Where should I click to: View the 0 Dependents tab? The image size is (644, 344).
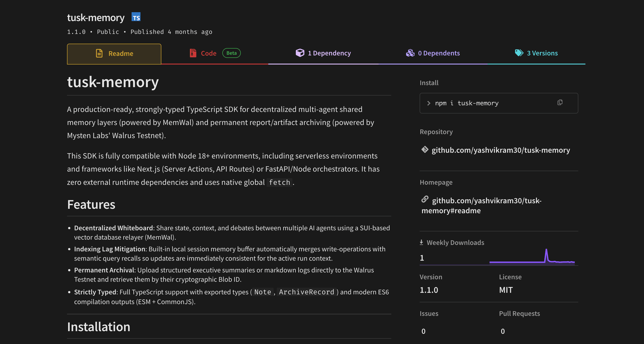pos(433,53)
